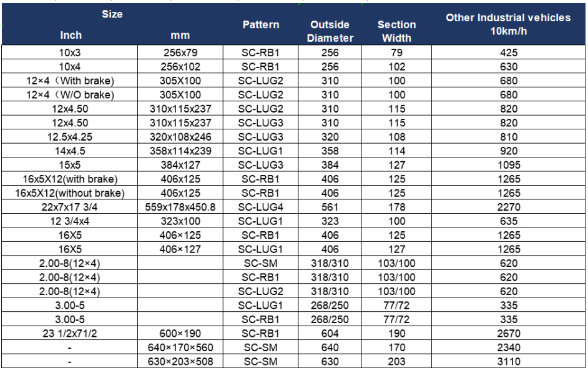588x370 pixels.
Task: Click the 12×4 (With brake) cell
Action: click(x=70, y=81)
